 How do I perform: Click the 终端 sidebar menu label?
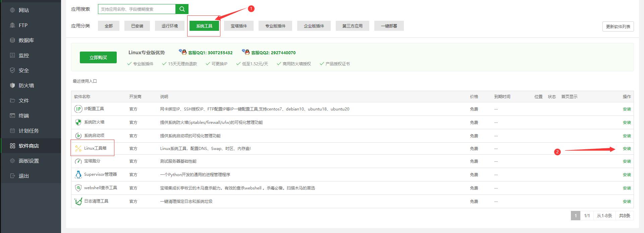point(24,115)
